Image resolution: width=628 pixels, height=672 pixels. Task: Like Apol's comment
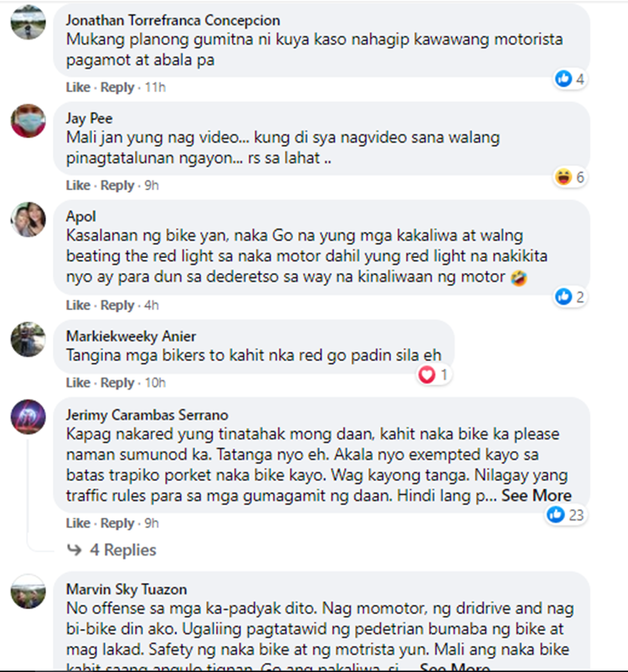coord(78,305)
